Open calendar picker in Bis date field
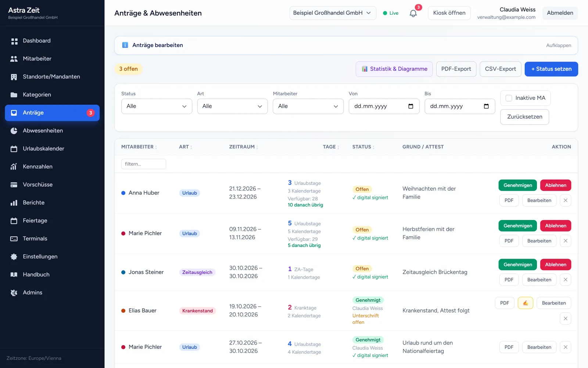Image resolution: width=588 pixels, height=368 pixels. pyautogui.click(x=486, y=106)
